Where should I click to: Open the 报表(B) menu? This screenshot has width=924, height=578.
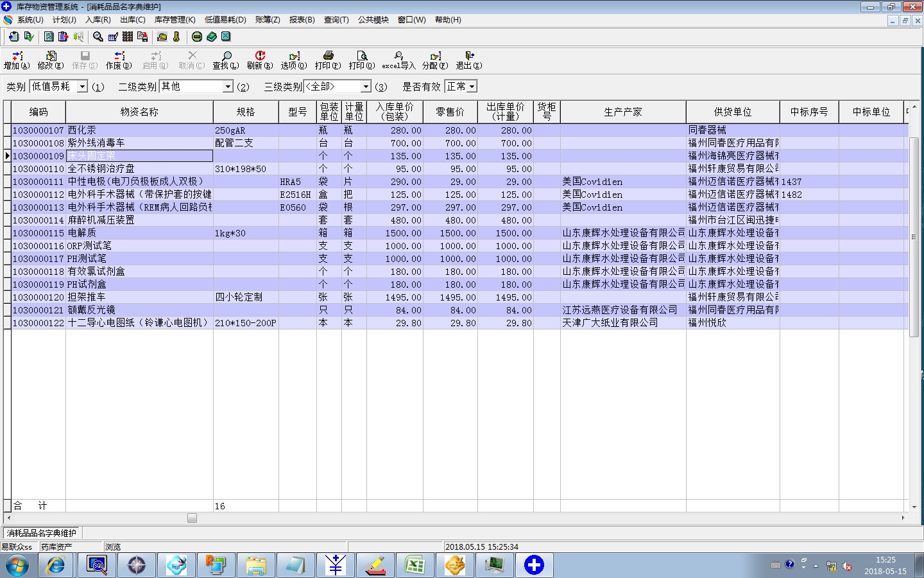click(302, 20)
